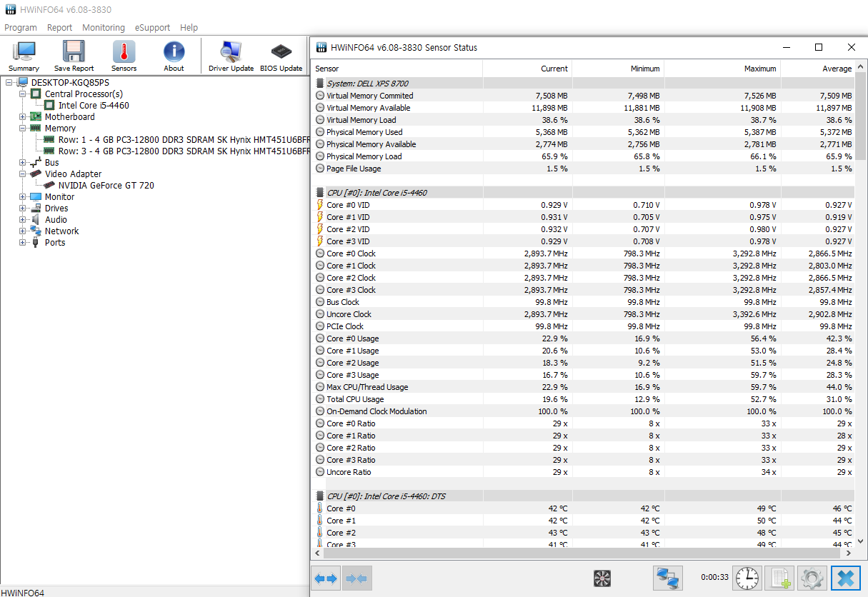This screenshot has width=868, height=597.
Task: Open sensor settings gear icon
Action: click(812, 578)
